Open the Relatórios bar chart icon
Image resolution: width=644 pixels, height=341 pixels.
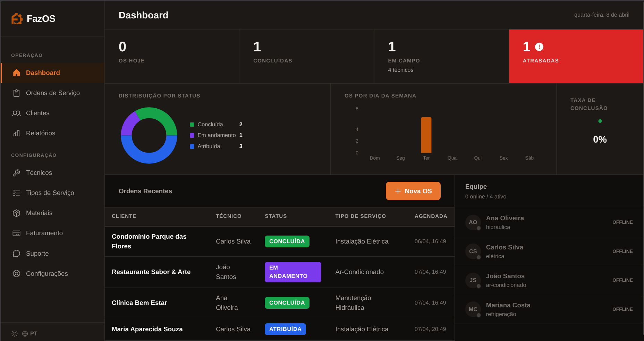pos(16,133)
